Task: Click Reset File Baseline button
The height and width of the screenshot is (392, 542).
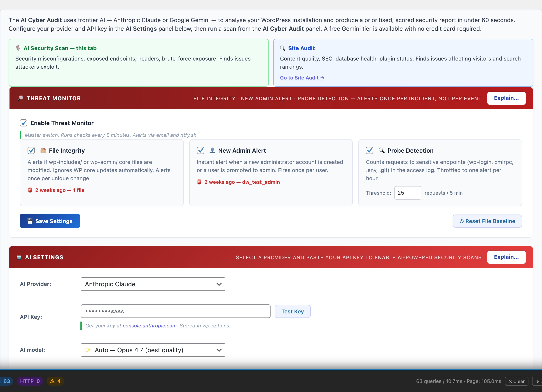Action: click(x=487, y=221)
